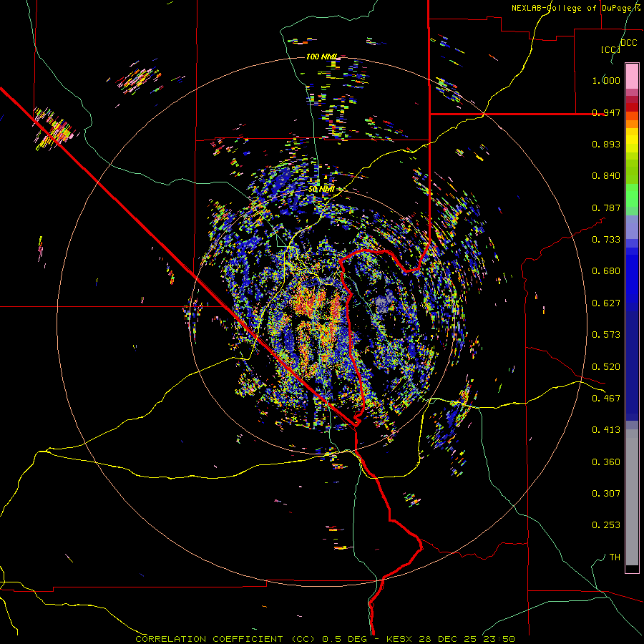The height and width of the screenshot is (644, 644).
Task: Click the 0.467 scale value
Action: pos(606,399)
